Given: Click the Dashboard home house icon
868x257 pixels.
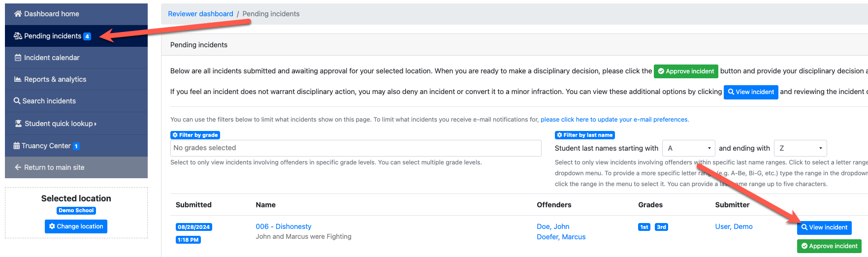Looking at the screenshot, I should (18, 14).
